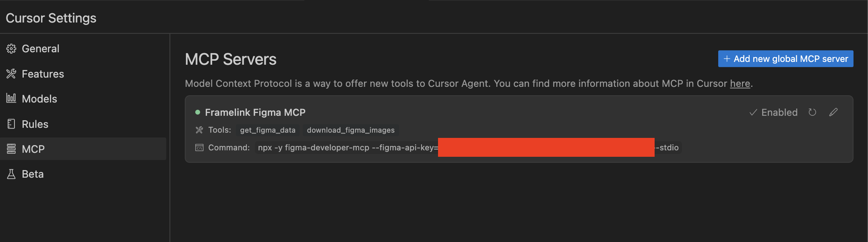Viewport: 868px width, 242px height.
Task: Click the download_figma_images tool tag
Action: click(x=351, y=130)
